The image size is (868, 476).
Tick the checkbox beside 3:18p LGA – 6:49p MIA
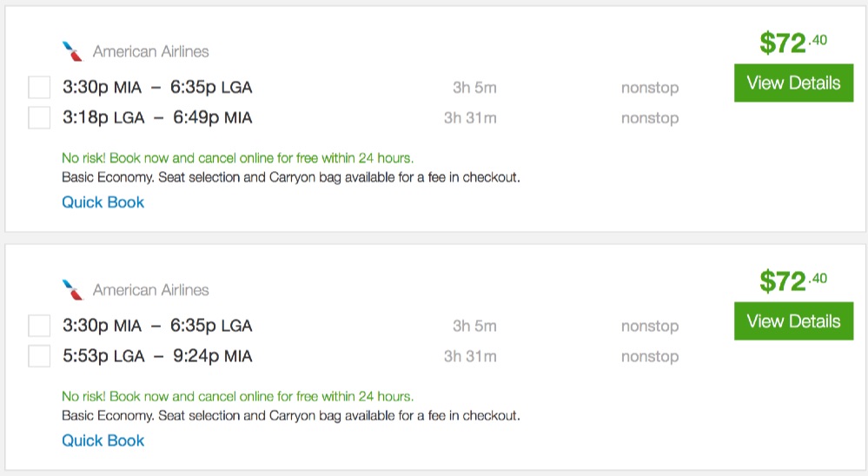pyautogui.click(x=39, y=117)
